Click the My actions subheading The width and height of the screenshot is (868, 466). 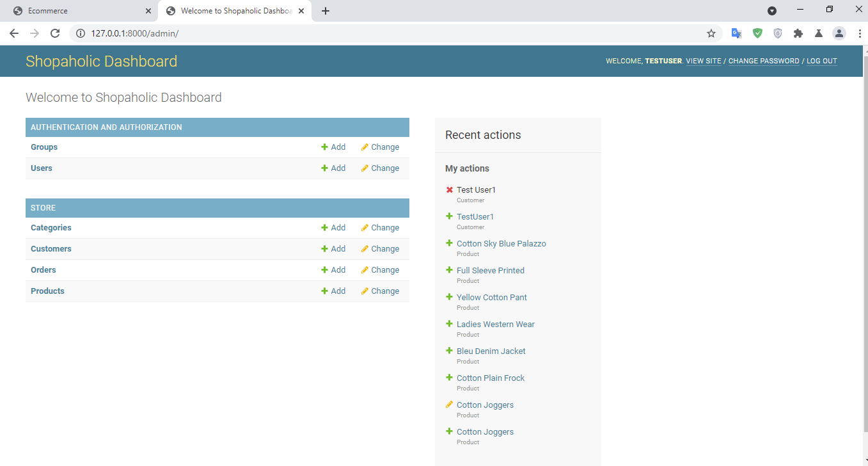pos(467,168)
